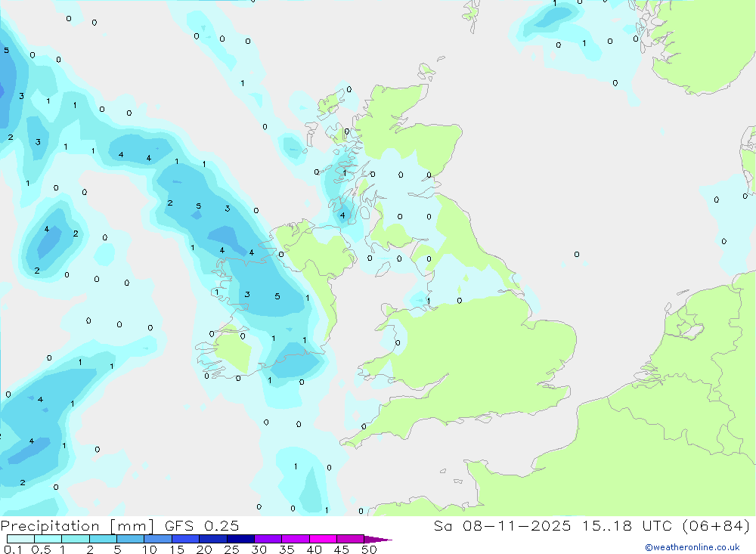Click the legend scale label '35'
The image size is (756, 554).
287,549
